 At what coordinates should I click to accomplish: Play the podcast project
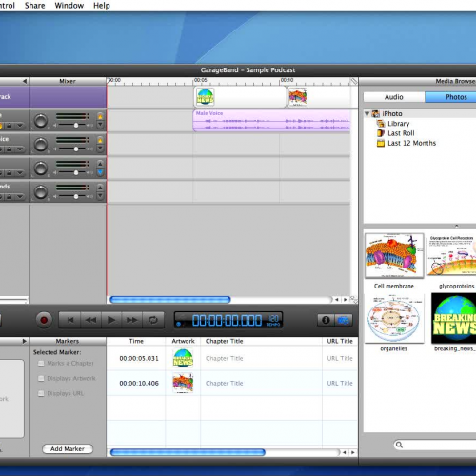click(x=111, y=320)
